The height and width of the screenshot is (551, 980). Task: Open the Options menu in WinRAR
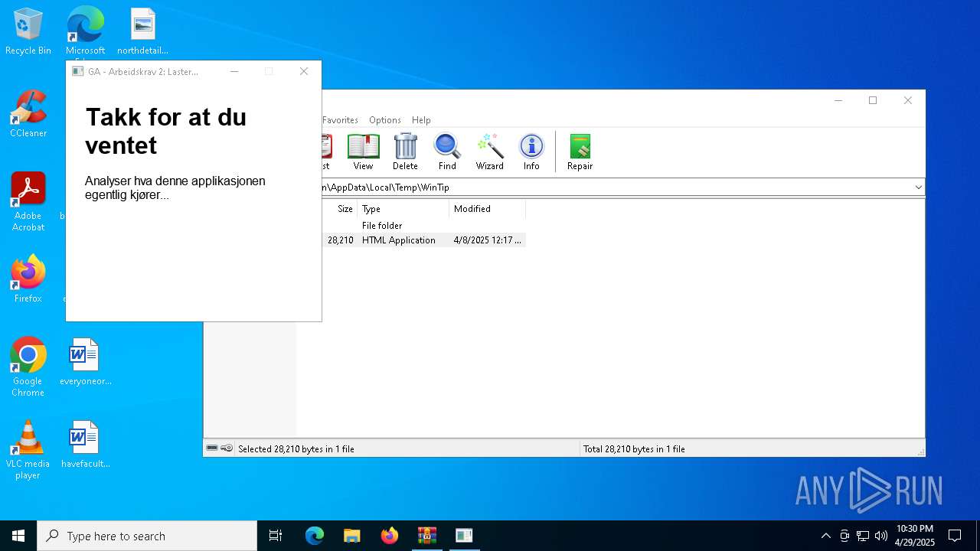click(384, 120)
